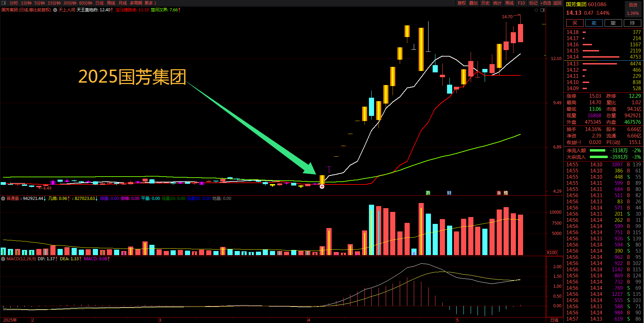Image resolution: width=644 pixels, height=323 pixels.
Task: Select the 15分钟 period
Action: tap(54, 3)
